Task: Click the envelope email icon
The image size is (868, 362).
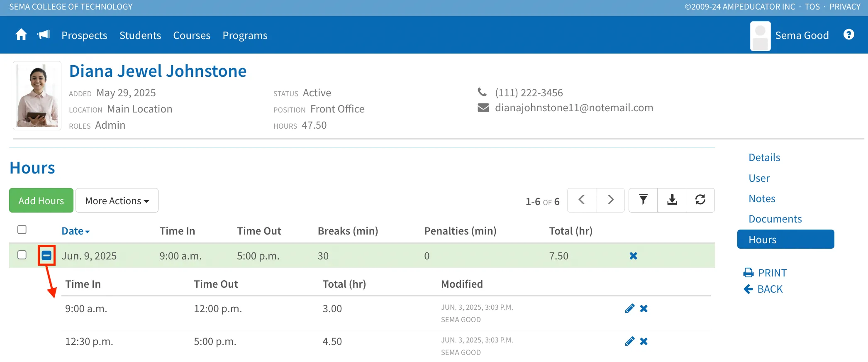Action: (483, 108)
